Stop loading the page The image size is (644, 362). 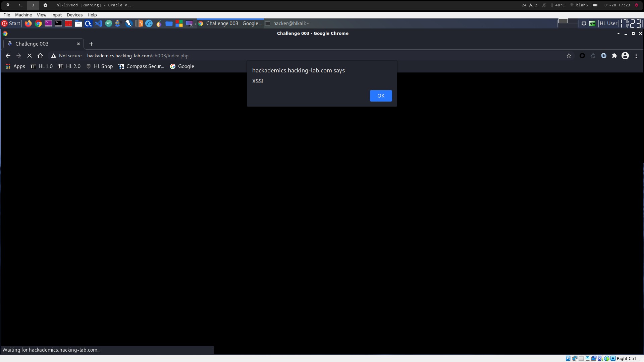[30, 56]
